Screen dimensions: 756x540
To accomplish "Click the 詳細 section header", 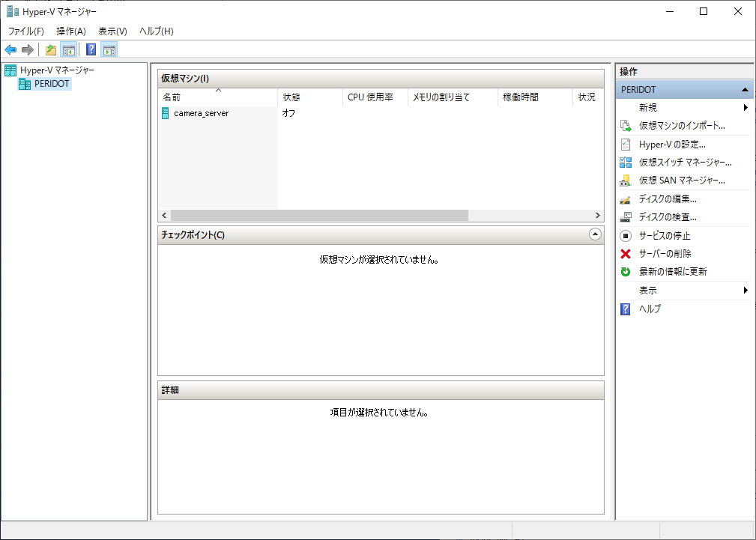I will [381, 390].
